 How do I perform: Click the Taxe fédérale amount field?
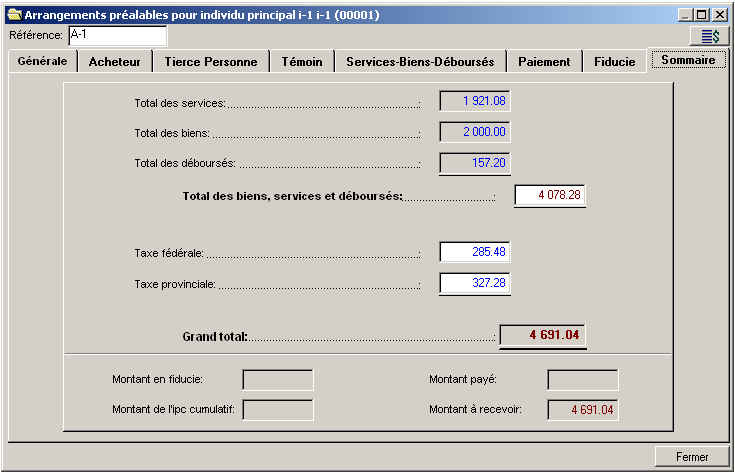(x=475, y=252)
